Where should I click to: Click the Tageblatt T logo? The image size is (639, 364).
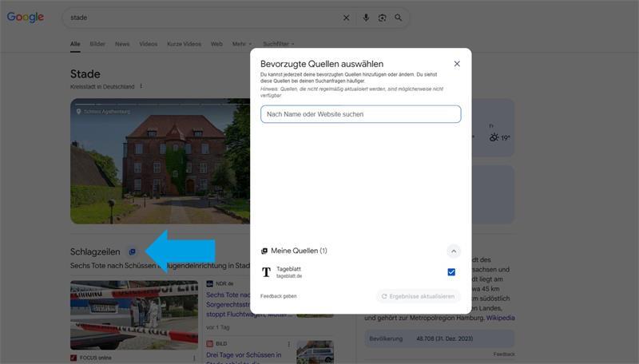(266, 272)
